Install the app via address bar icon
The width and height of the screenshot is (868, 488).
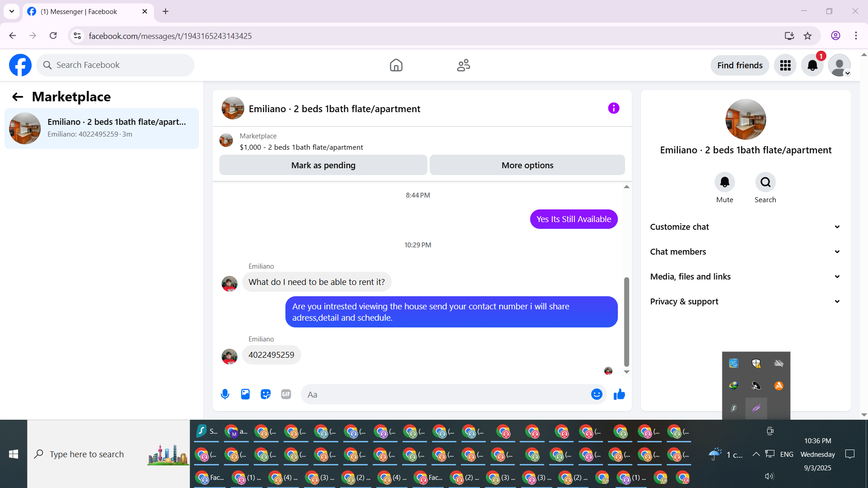[x=789, y=36]
